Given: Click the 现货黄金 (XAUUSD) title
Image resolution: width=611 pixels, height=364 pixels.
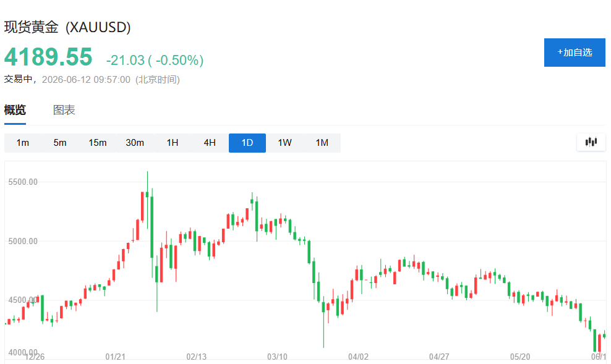Looking at the screenshot, I should pos(67,27).
